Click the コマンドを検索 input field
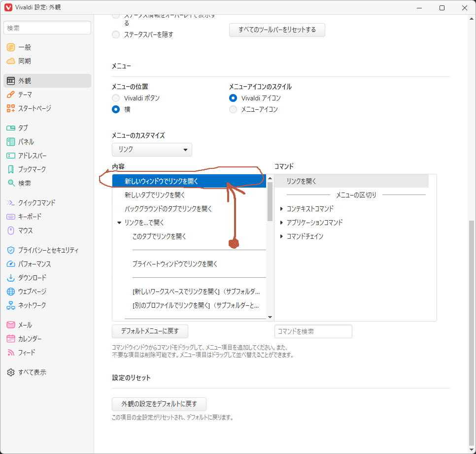The width and height of the screenshot is (476, 454). tap(313, 331)
